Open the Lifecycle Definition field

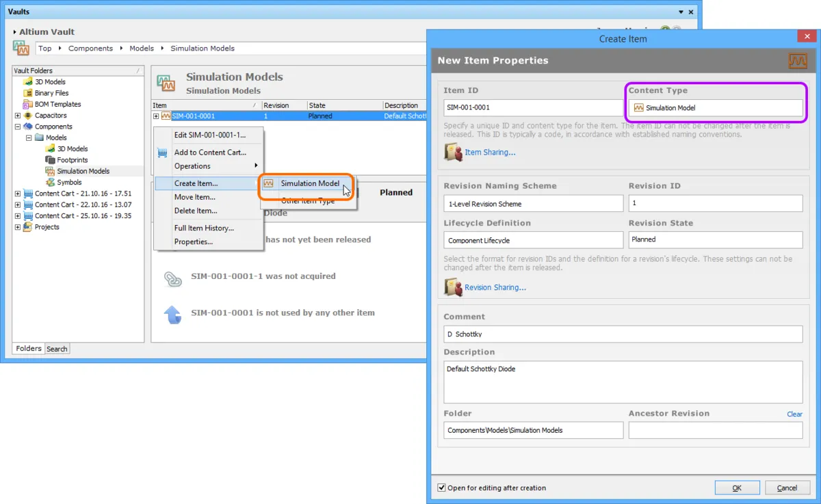coord(533,240)
